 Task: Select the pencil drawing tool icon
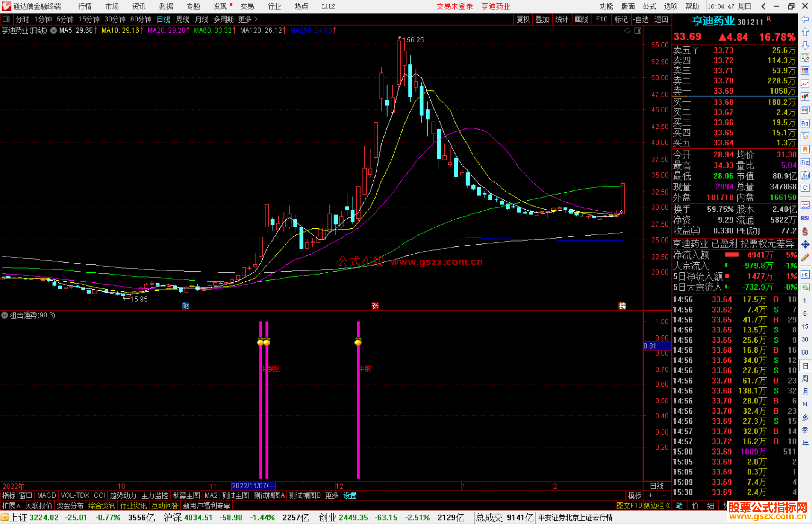[804, 258]
